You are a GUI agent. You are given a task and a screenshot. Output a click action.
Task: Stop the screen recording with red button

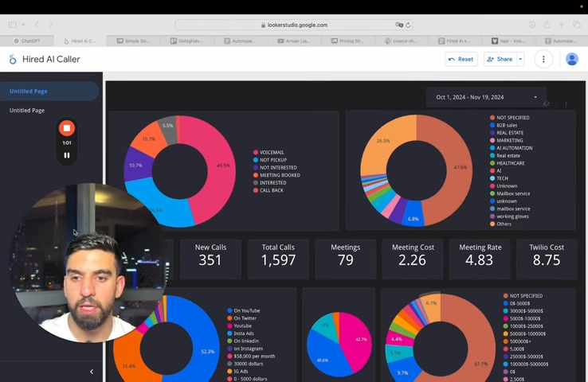pos(67,128)
